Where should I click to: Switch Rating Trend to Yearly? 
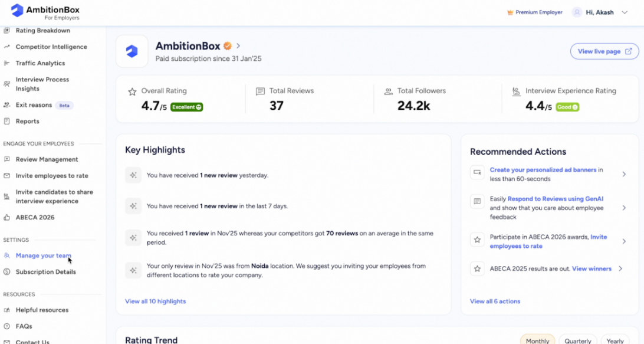click(x=615, y=340)
